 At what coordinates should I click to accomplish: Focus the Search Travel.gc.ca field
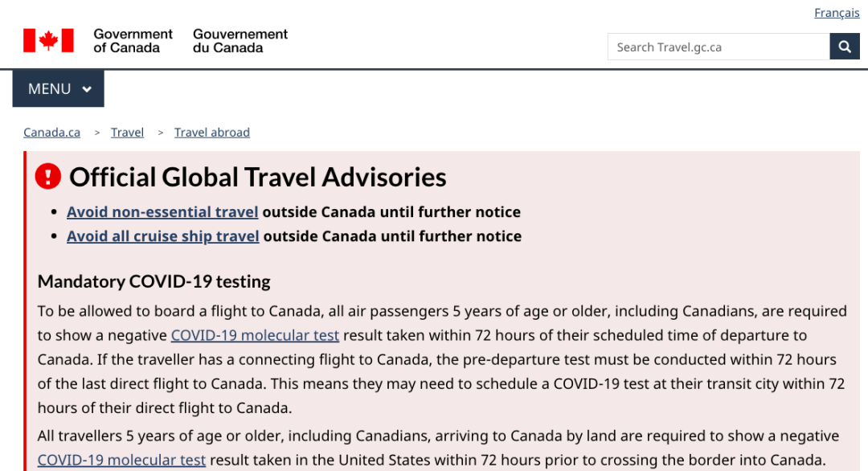(x=718, y=47)
